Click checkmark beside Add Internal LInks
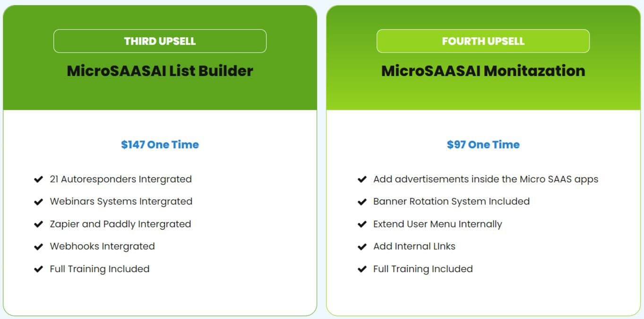 pos(362,247)
